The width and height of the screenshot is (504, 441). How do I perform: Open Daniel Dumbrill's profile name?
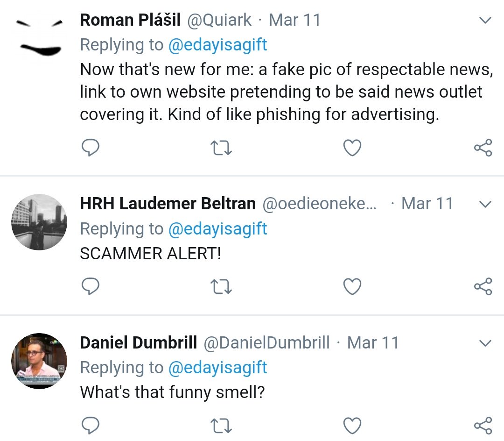coord(139,342)
